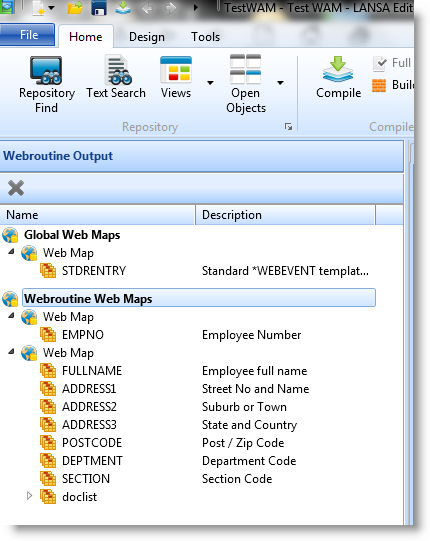
Task: Compile the current WAM
Action: [338, 78]
